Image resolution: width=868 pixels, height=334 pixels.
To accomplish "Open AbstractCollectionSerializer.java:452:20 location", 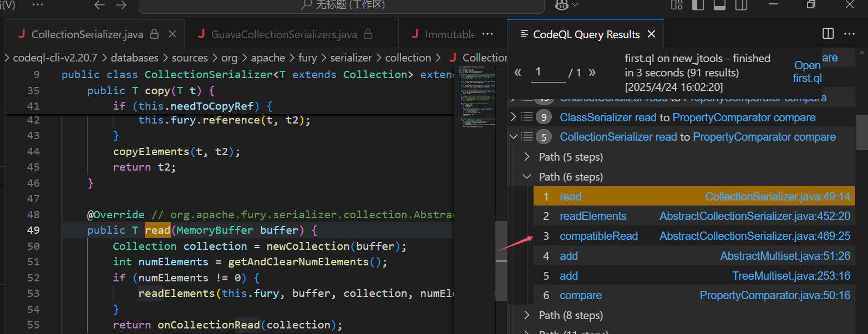I will [755, 216].
